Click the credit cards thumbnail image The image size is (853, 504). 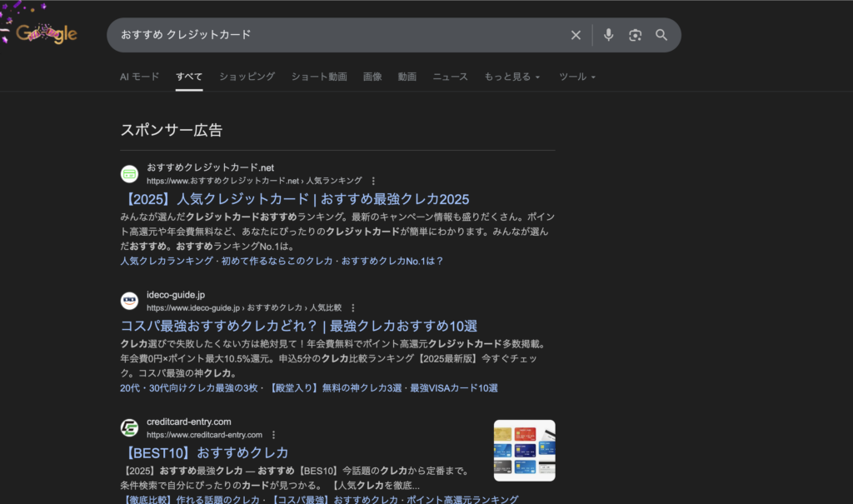pyautogui.click(x=524, y=450)
